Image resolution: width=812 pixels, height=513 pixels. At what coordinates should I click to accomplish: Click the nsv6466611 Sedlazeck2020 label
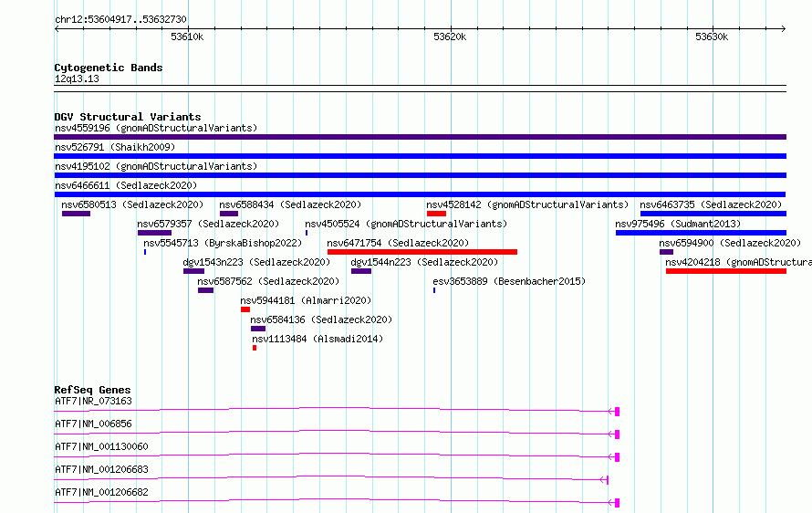[x=126, y=185]
